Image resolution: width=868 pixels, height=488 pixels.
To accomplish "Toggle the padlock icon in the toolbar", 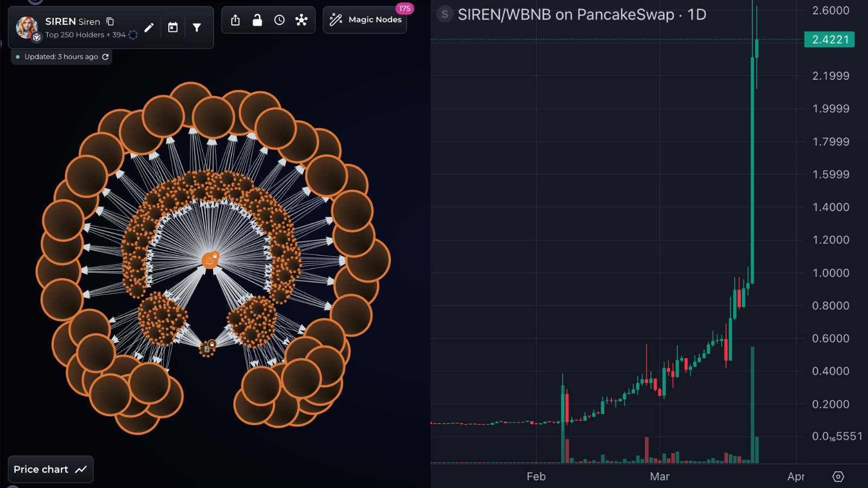I will point(257,20).
